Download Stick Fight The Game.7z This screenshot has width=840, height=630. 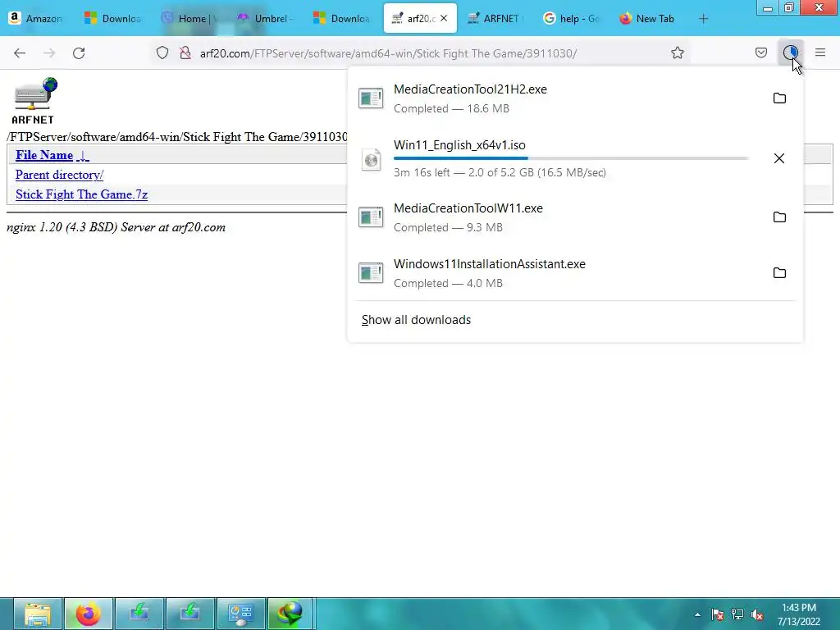pyautogui.click(x=81, y=194)
